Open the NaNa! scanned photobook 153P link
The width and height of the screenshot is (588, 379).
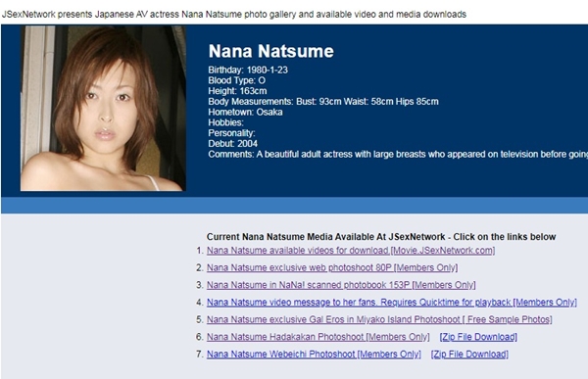pyautogui.click(x=341, y=285)
